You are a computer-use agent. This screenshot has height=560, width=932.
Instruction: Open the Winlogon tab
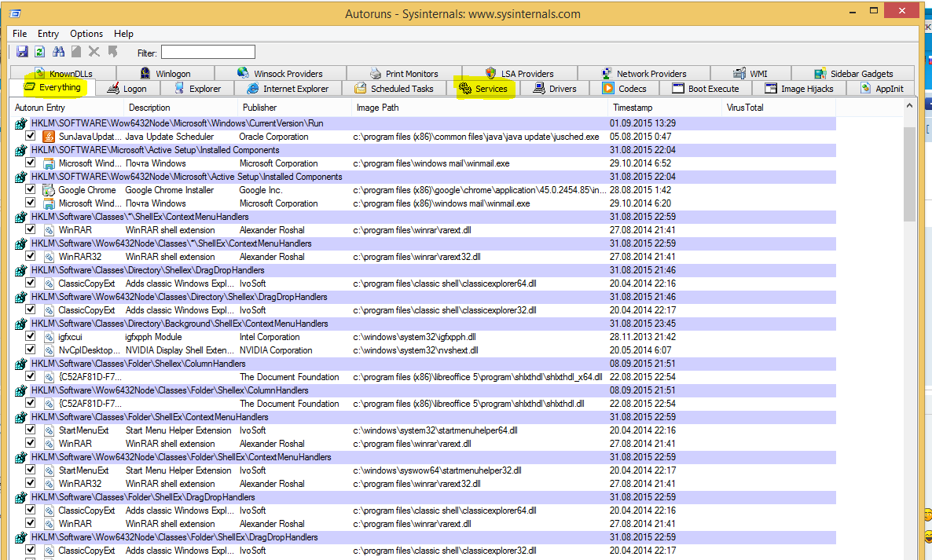[x=165, y=73]
